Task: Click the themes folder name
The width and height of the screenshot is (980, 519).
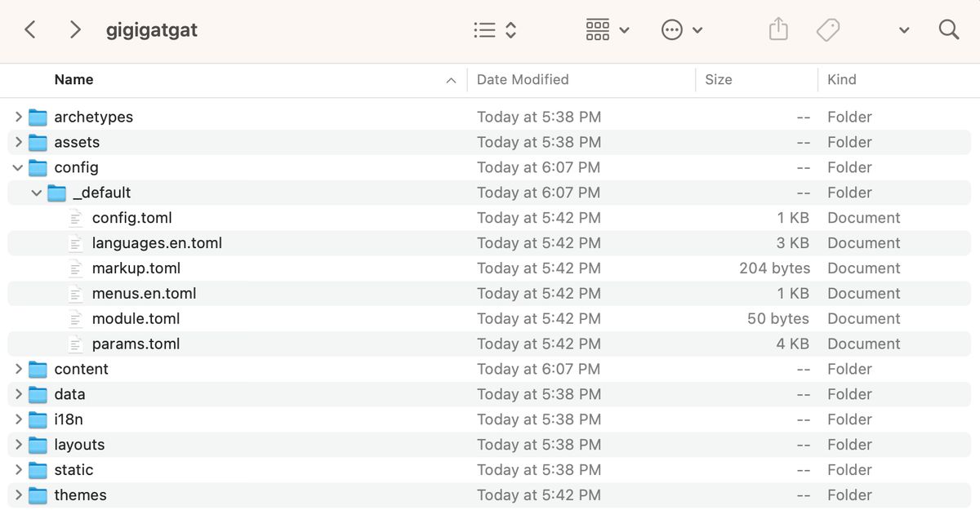Action: [x=80, y=495]
